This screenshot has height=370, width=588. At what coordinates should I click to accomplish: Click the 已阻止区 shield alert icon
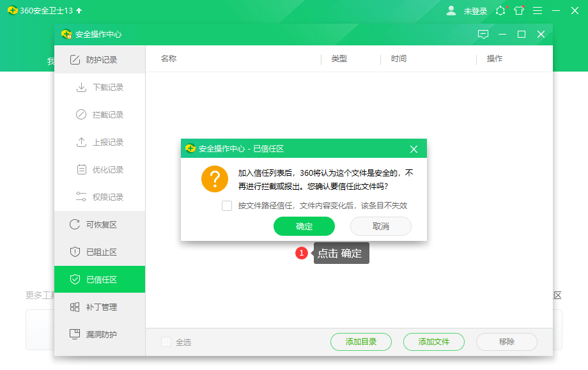(x=75, y=252)
